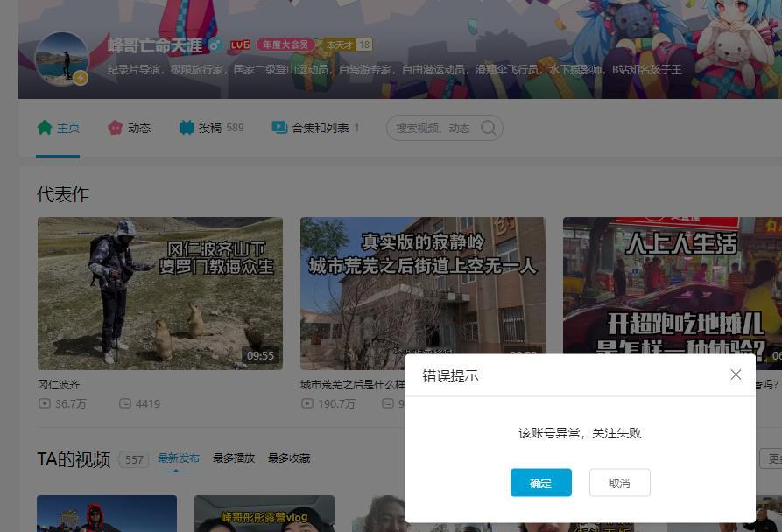This screenshot has width=782, height=532.
Task: Switch to the 动态 tab
Action: (x=130, y=128)
